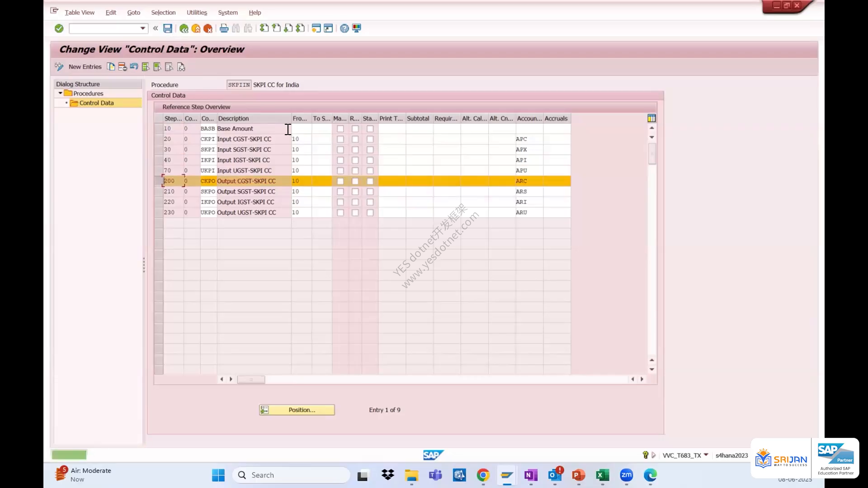Open the VVC_T683_TX status bar dropdown
The image size is (868, 488).
point(706,455)
